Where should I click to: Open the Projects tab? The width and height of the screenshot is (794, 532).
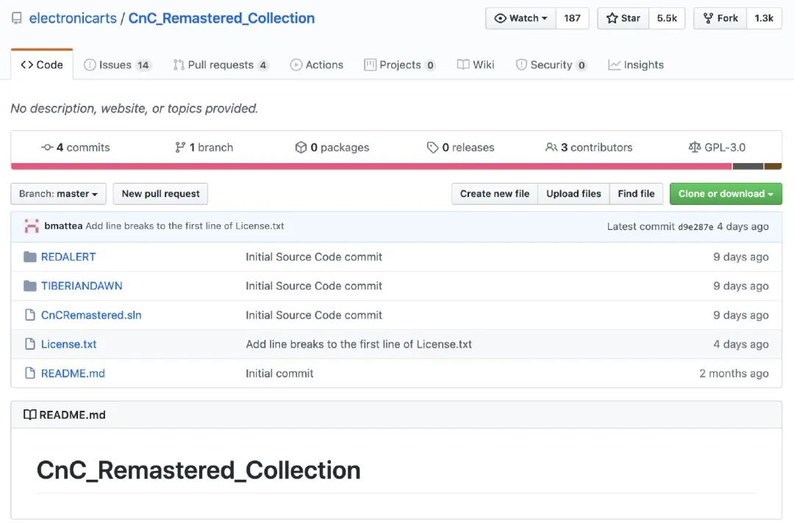[399, 65]
